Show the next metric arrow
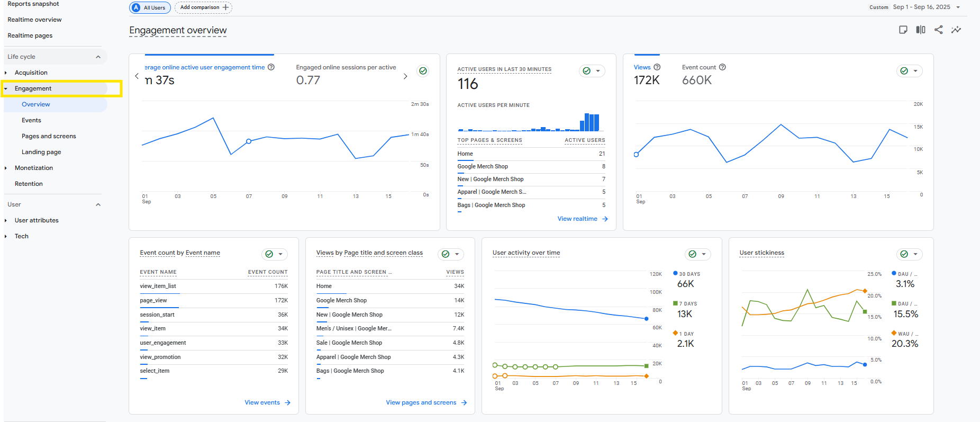The image size is (980, 422). [405, 76]
